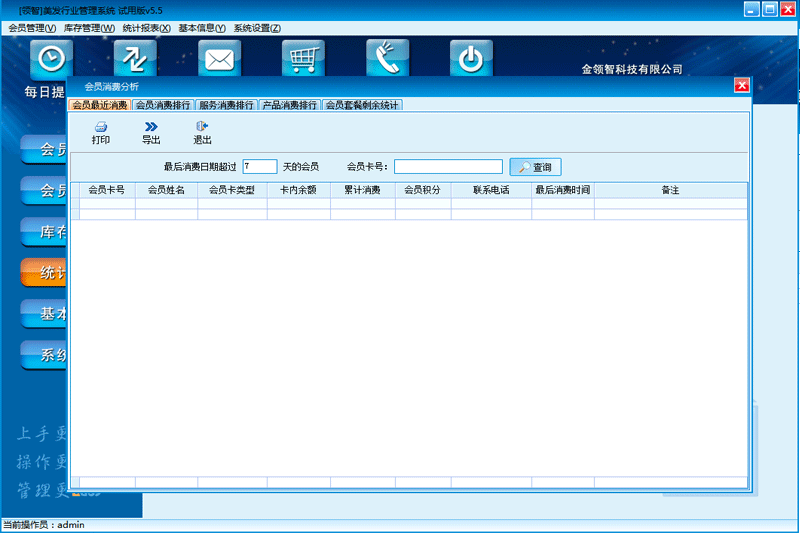The width and height of the screenshot is (800, 533).
Task: Click the 库存 sidebar button
Action: (x=44, y=232)
